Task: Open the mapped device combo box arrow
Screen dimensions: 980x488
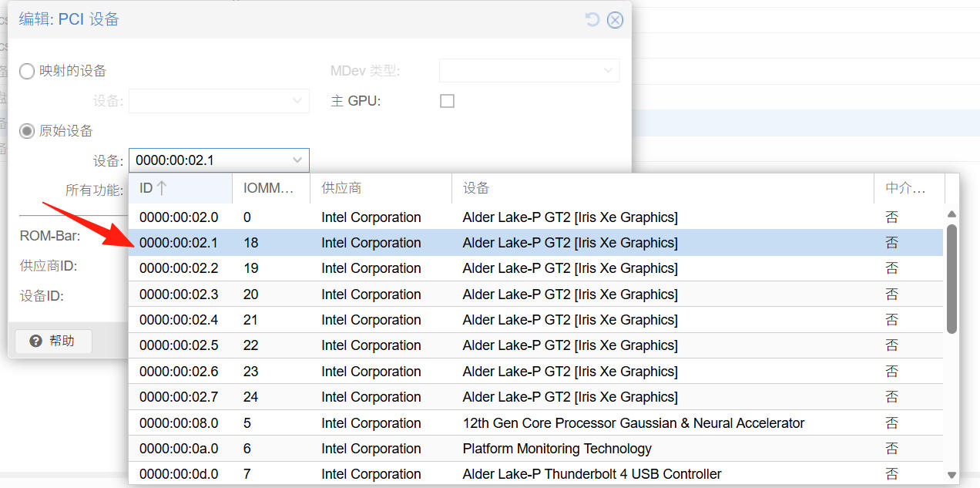Action: 298,101
